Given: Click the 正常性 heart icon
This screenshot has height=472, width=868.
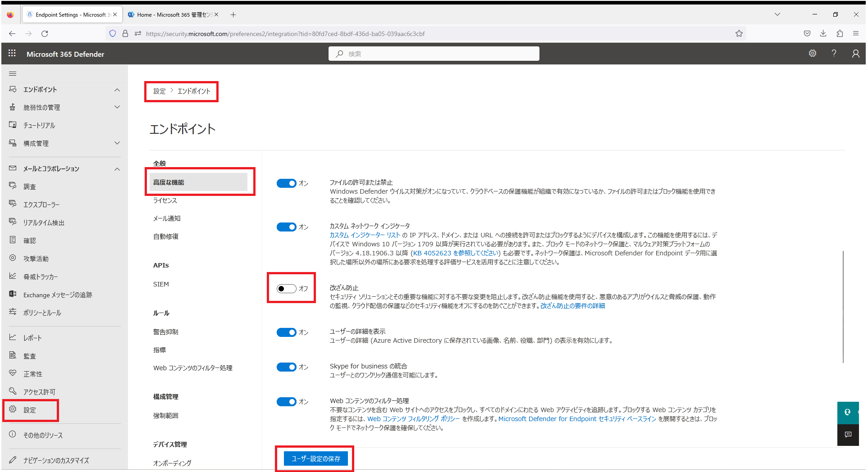Looking at the screenshot, I should click(13, 373).
